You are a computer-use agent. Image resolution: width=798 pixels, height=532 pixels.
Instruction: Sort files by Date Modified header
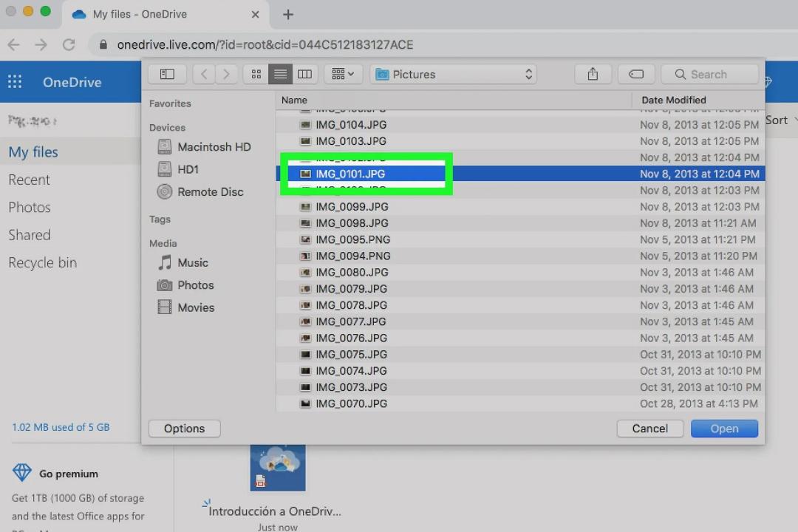[698, 100]
